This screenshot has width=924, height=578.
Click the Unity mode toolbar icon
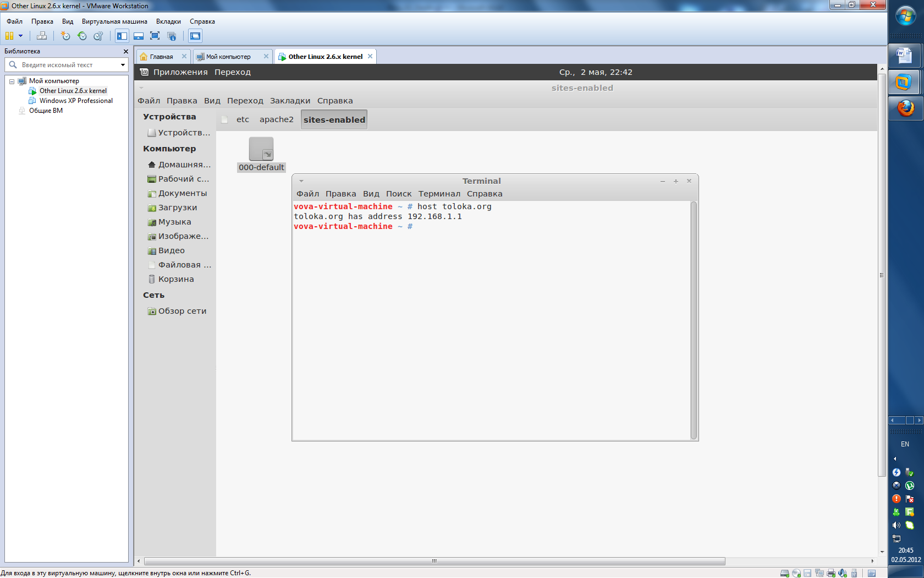point(172,36)
